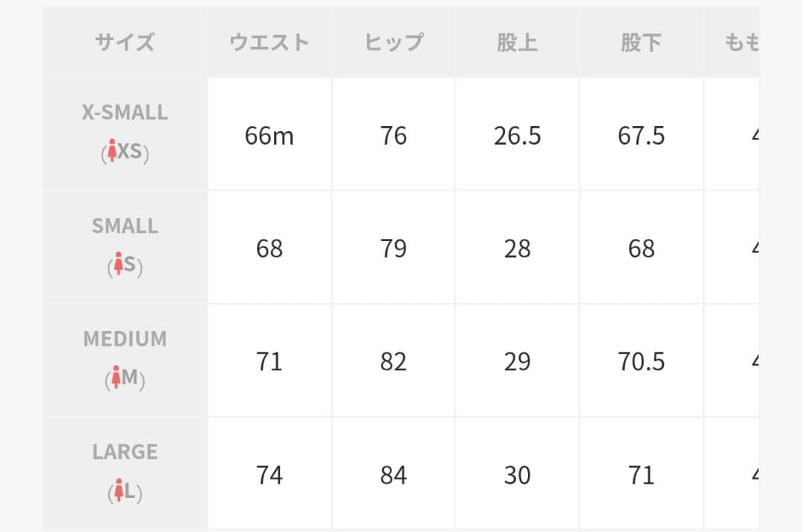This screenshot has height=532, width=802.
Task: Click the 股下 column header
Action: click(641, 42)
